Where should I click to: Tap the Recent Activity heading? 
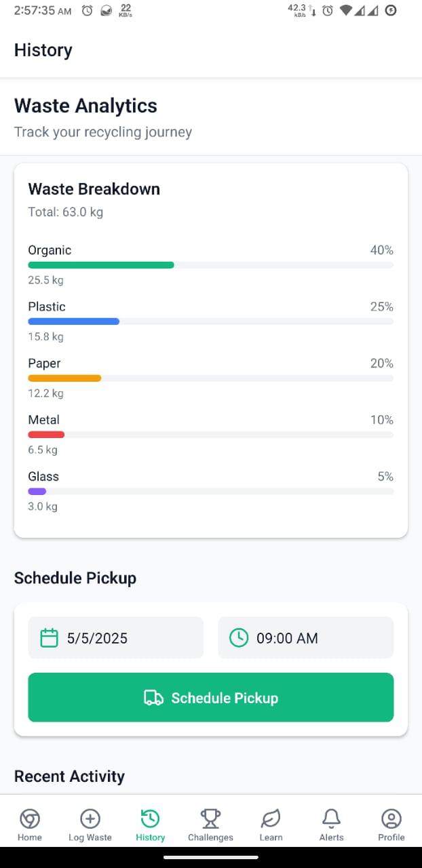point(69,776)
